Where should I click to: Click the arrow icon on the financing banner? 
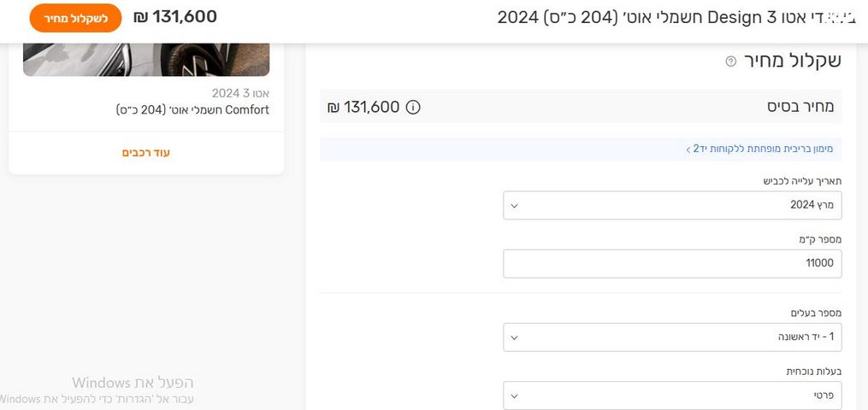click(688, 149)
